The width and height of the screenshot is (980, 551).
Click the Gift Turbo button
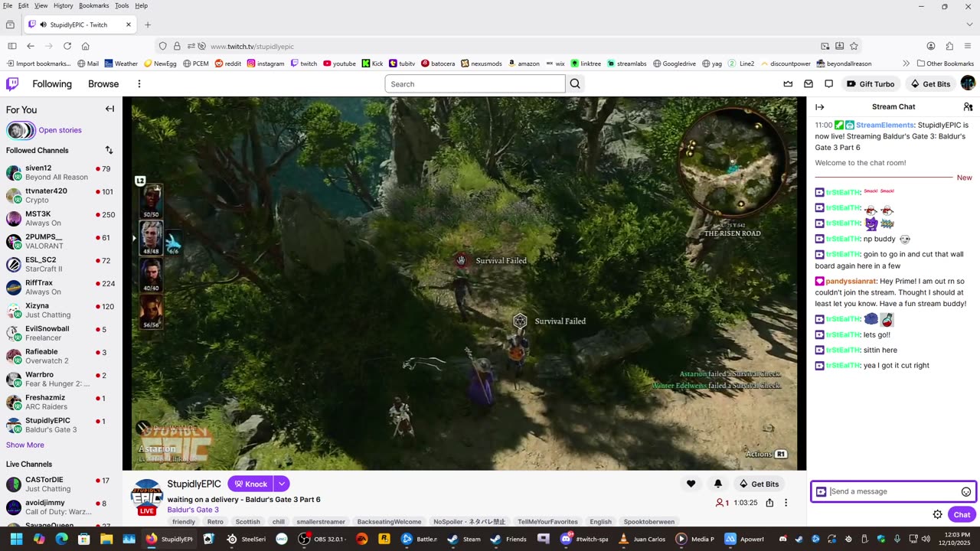(871, 83)
